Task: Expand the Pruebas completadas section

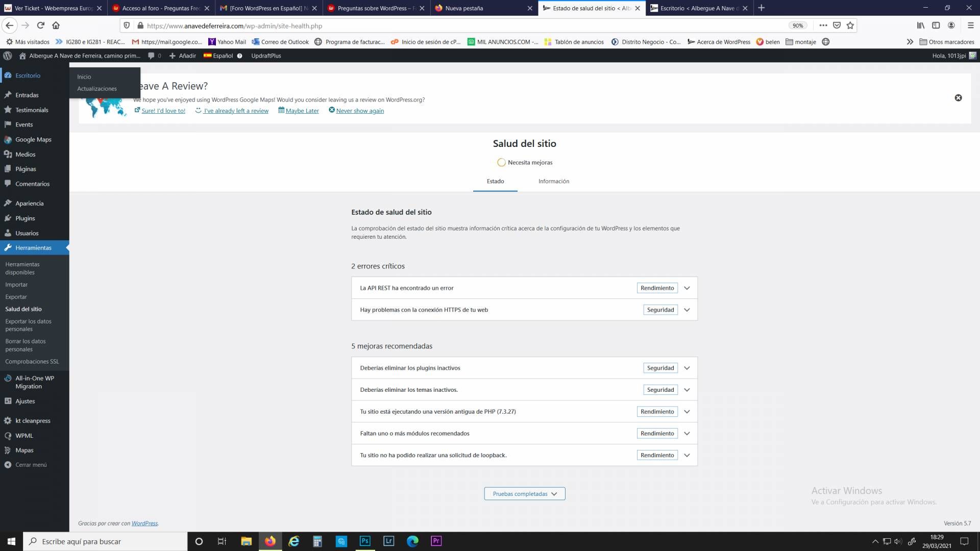Action: coord(524,494)
